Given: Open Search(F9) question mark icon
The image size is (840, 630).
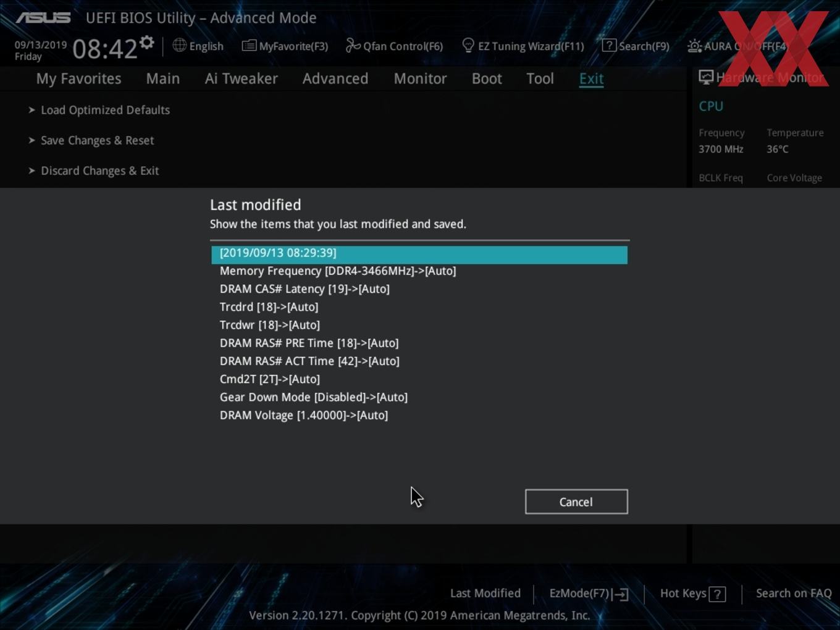Looking at the screenshot, I should [x=609, y=45].
